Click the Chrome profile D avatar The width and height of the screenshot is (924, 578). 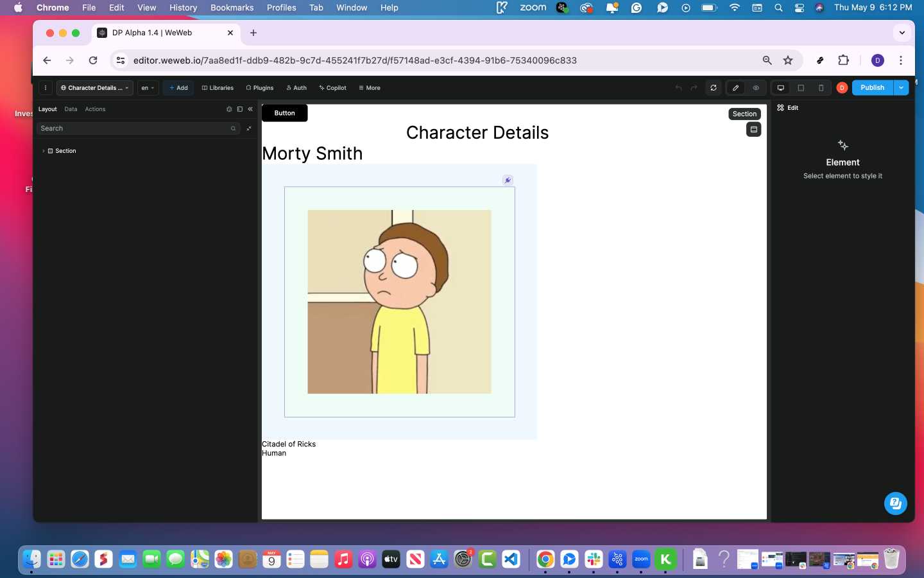coord(878,60)
